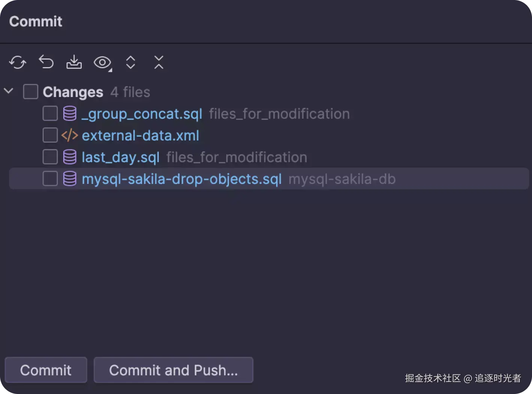This screenshot has width=532, height=394.
Task: Check the Changes group checkbox
Action: coord(31,92)
